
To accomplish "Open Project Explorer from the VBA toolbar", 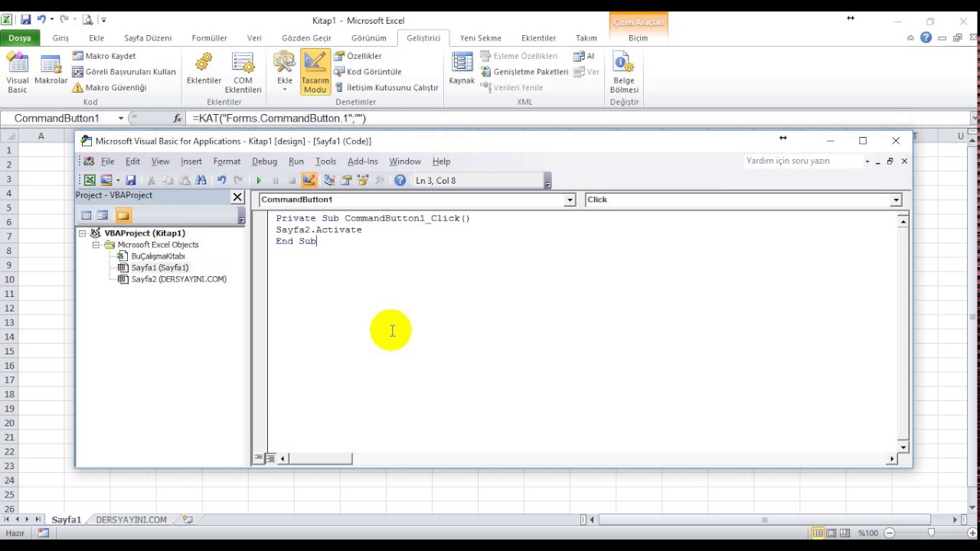I will coord(329,181).
